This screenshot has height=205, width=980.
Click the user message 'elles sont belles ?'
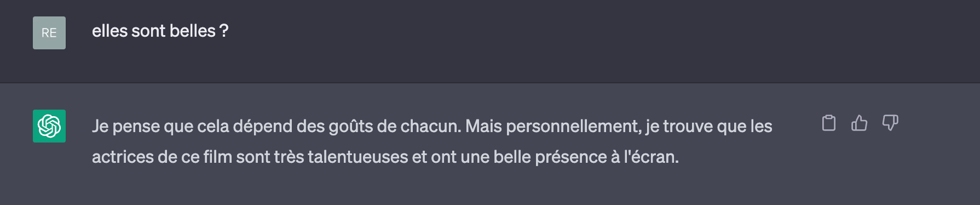pos(160,31)
